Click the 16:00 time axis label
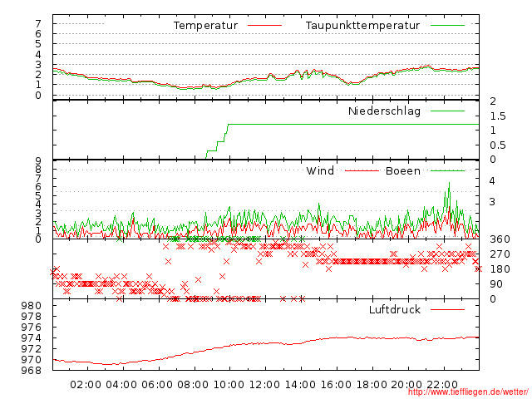Screen dimensions: 532x399 click(336, 385)
